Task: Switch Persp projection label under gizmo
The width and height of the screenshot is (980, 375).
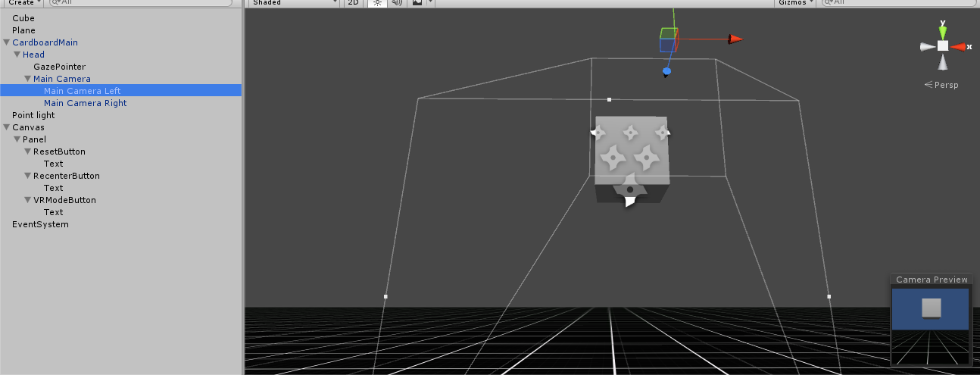Action: click(x=941, y=85)
